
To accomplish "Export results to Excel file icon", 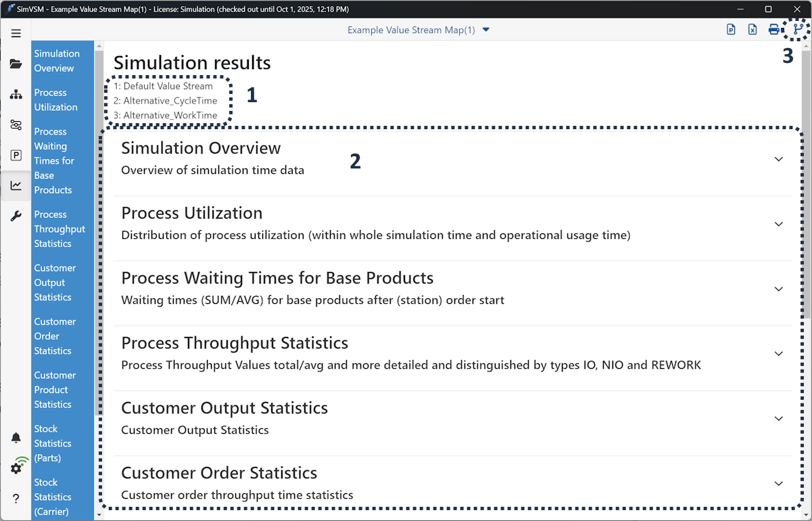I will coord(752,30).
